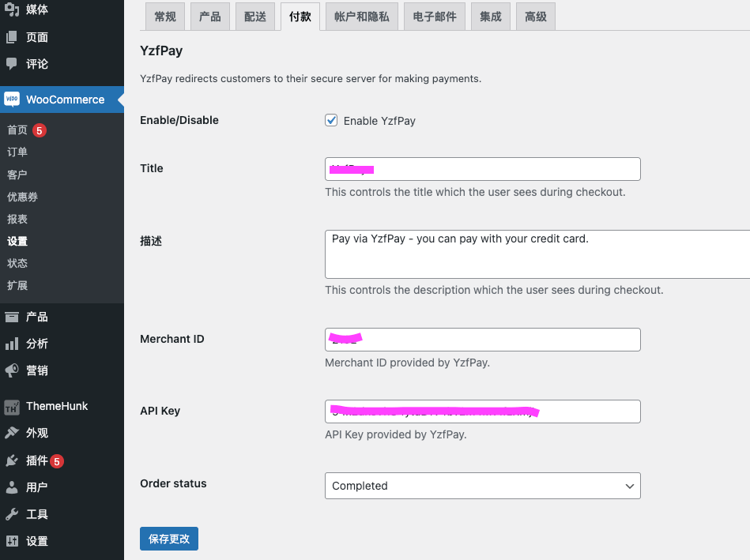The height and width of the screenshot is (560, 750).
Task: Open the bottom 设置 settings sliders icon
Action: [12, 541]
